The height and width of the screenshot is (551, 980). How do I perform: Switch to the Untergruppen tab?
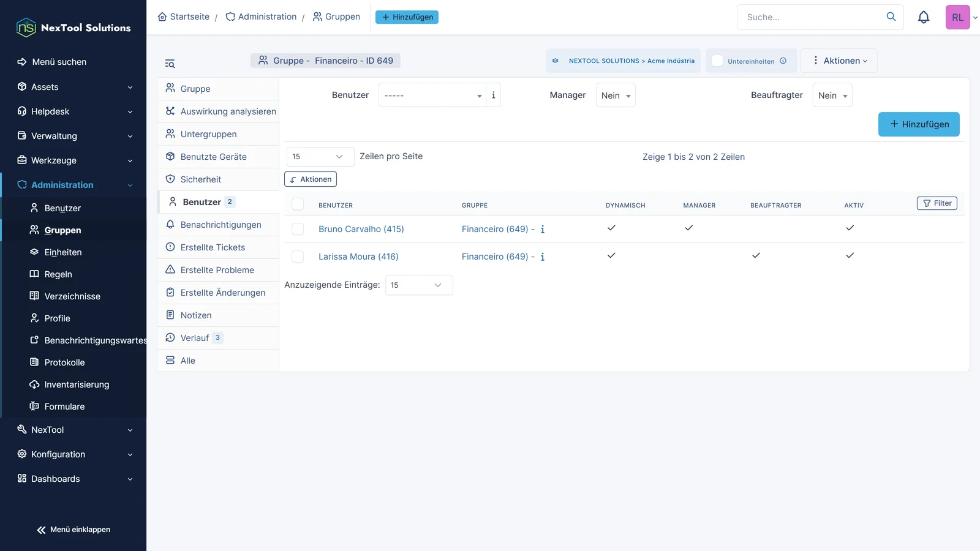pyautogui.click(x=218, y=134)
